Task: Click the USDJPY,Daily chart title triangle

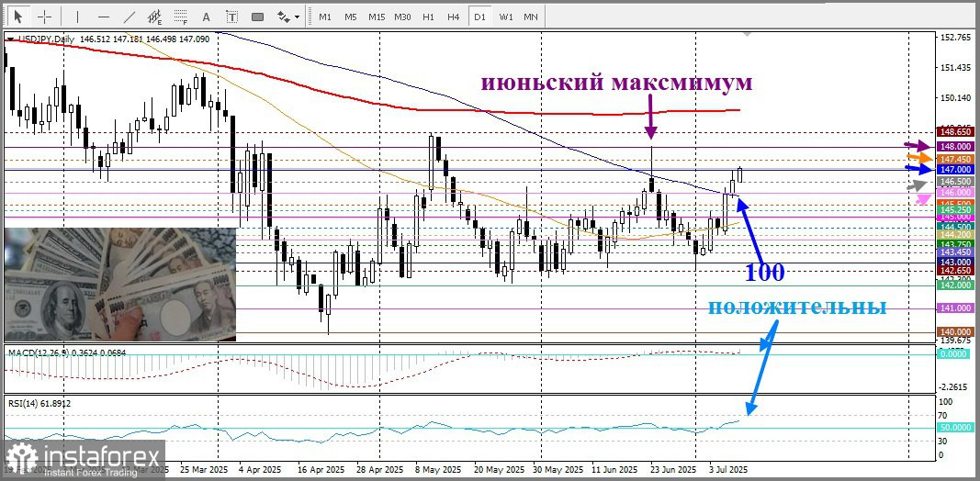Action: [x=11, y=39]
